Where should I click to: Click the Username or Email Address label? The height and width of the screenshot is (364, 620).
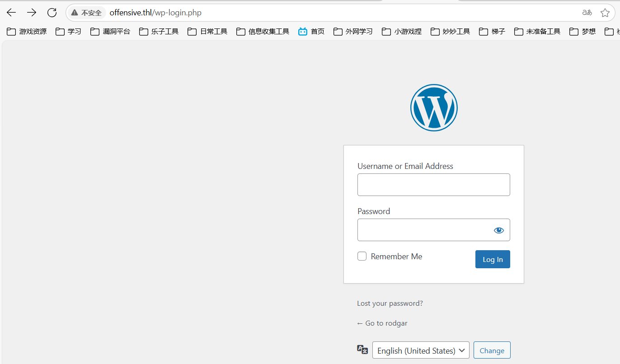coord(405,166)
